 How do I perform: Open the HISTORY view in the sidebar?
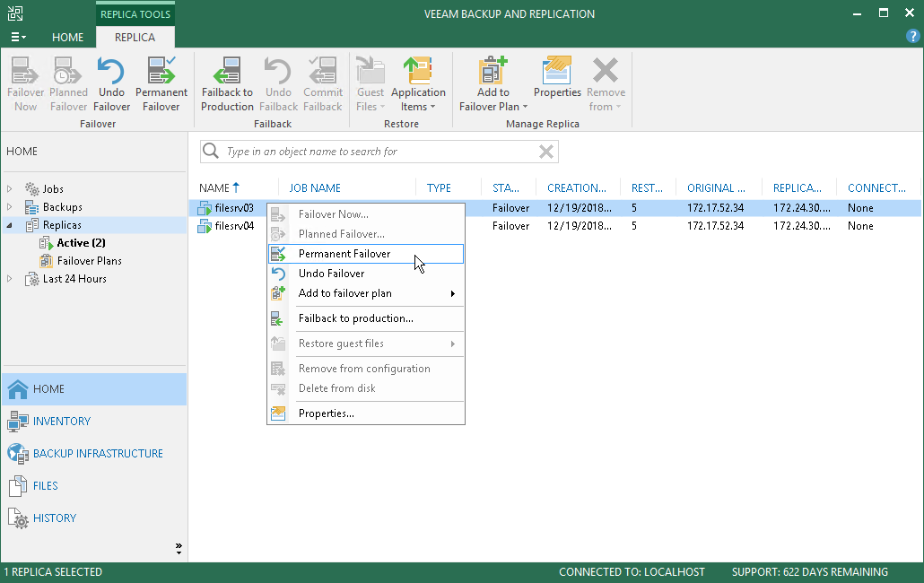(94, 518)
